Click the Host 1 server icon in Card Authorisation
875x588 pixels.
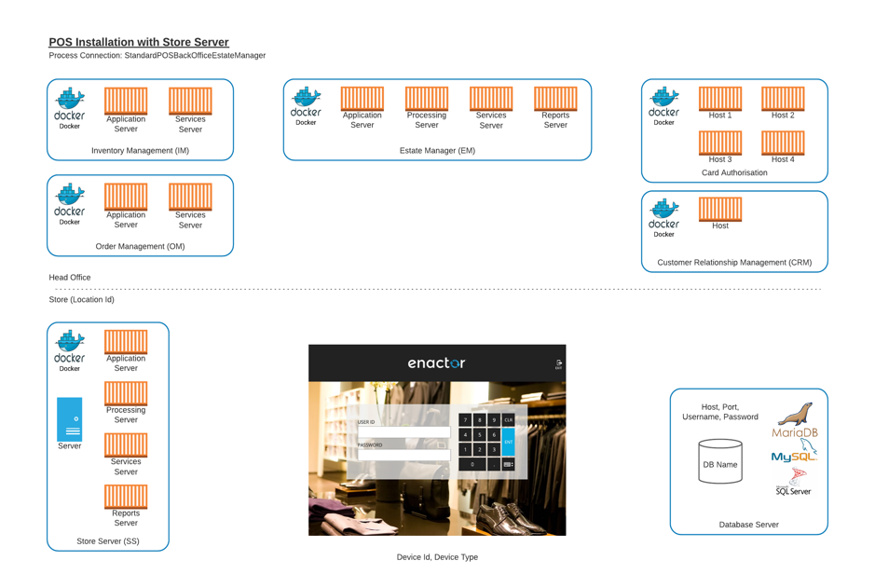[719, 97]
